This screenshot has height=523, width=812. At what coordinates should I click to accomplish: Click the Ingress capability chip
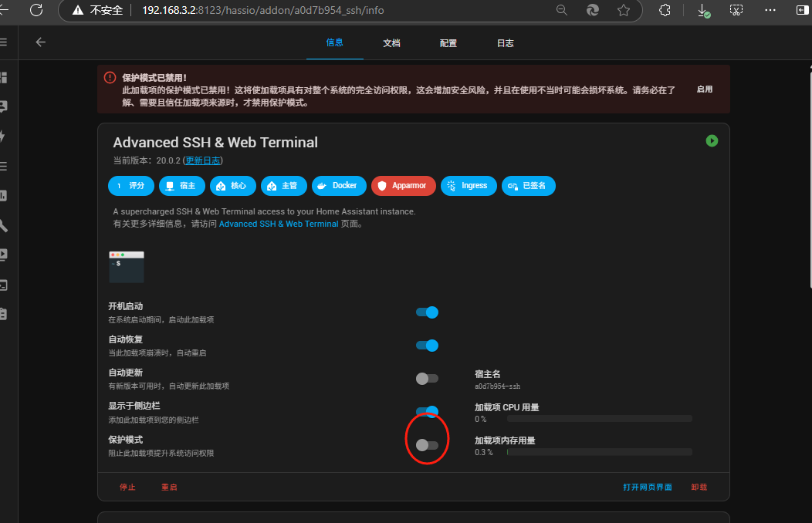click(469, 186)
